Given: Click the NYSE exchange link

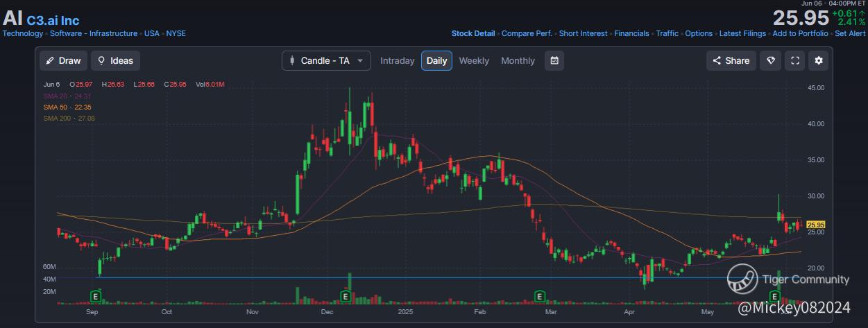Looking at the screenshot, I should coord(176,33).
